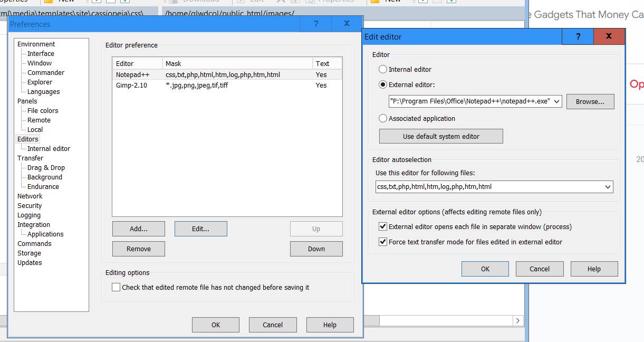The width and height of the screenshot is (644, 342).
Task: Open the external editor path dropdown
Action: coord(558,101)
